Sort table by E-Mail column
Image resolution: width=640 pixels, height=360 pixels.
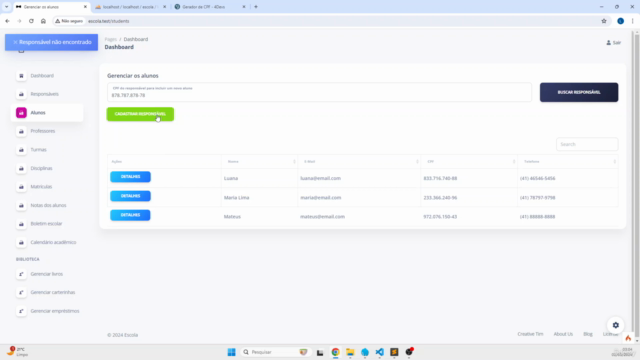[359, 162]
